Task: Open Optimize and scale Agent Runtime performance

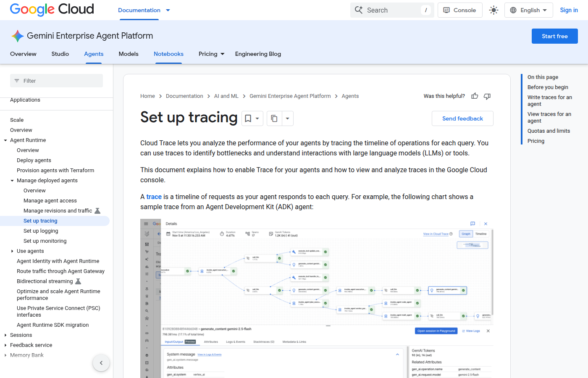Action: point(58,295)
